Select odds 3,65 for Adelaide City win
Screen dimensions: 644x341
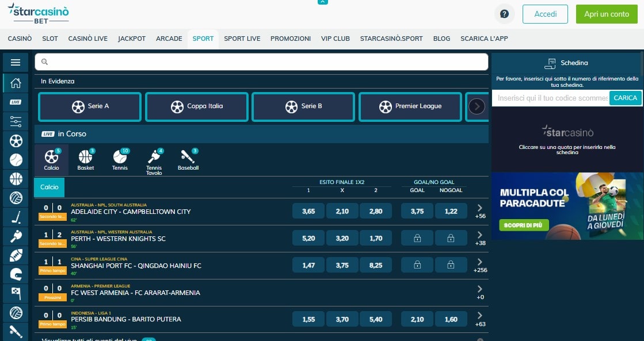308,212
